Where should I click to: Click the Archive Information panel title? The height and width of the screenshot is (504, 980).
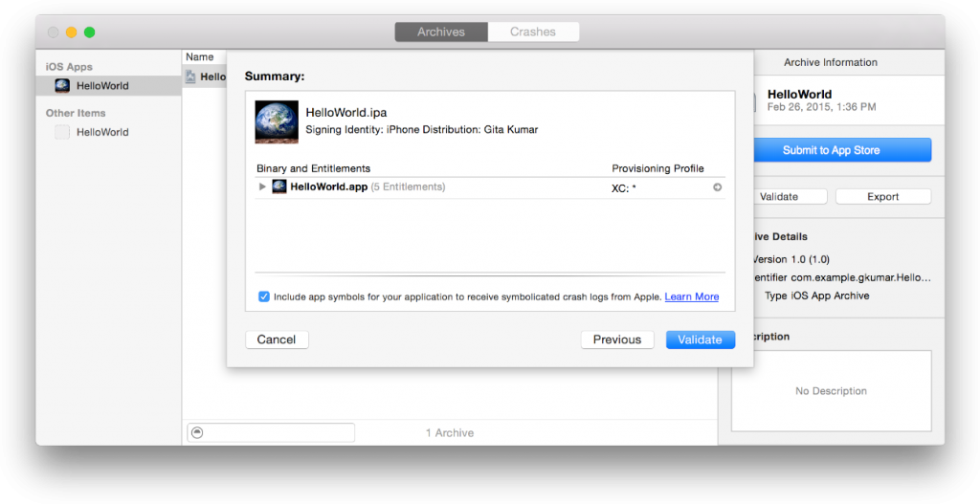pyautogui.click(x=831, y=62)
